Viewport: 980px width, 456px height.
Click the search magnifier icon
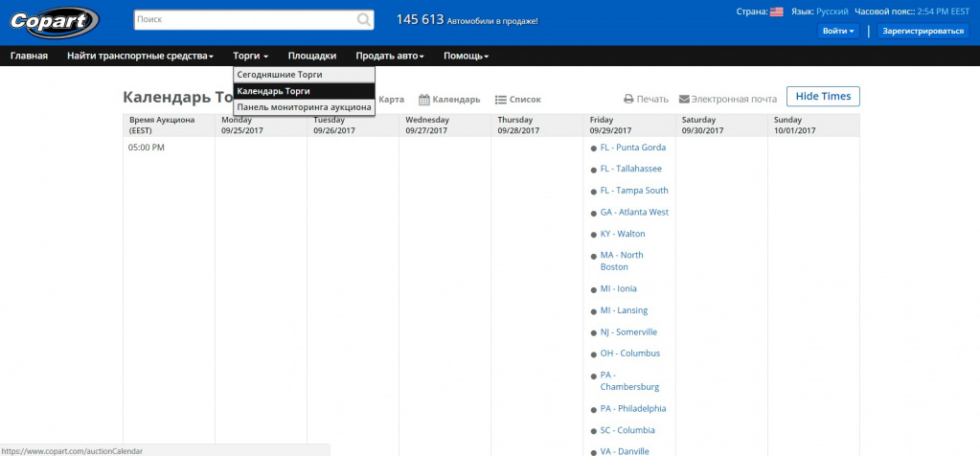pyautogui.click(x=364, y=20)
